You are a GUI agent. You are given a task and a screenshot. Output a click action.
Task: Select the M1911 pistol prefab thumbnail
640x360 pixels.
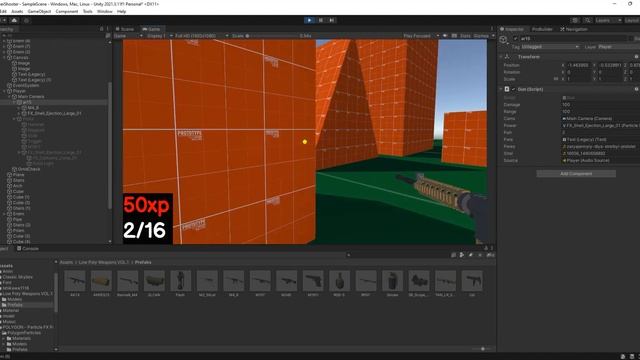[313, 281]
